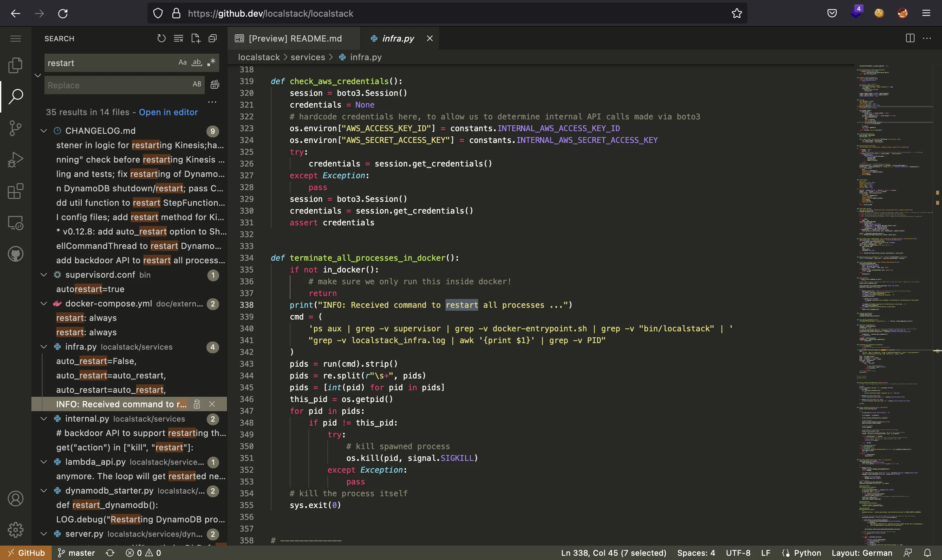Open the Accounts menu in the activity bar
Image resolution: width=942 pixels, height=560 pixels.
click(x=15, y=499)
